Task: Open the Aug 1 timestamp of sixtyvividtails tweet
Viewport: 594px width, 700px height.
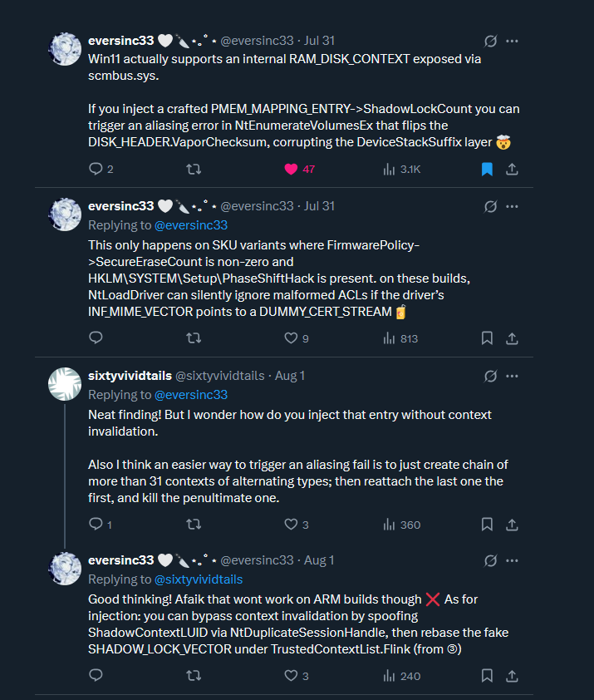Action: pyautogui.click(x=289, y=376)
